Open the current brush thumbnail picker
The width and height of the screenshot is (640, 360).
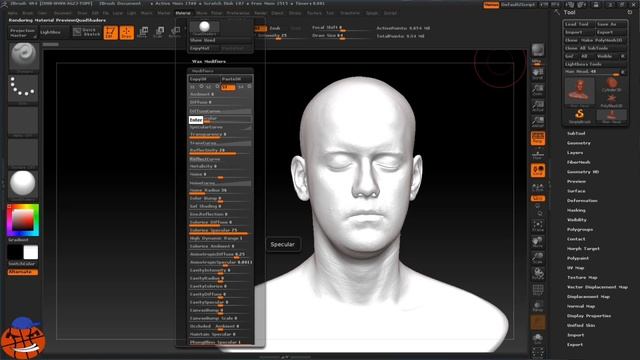point(24,57)
